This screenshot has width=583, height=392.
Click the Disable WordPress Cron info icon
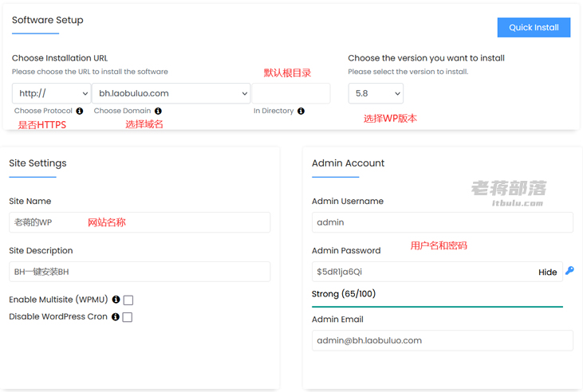(116, 316)
